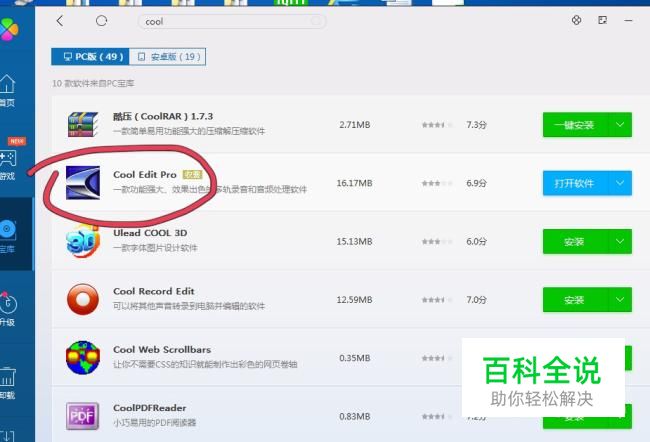Click the Cool Web Scrollbars globe icon

(x=83, y=358)
